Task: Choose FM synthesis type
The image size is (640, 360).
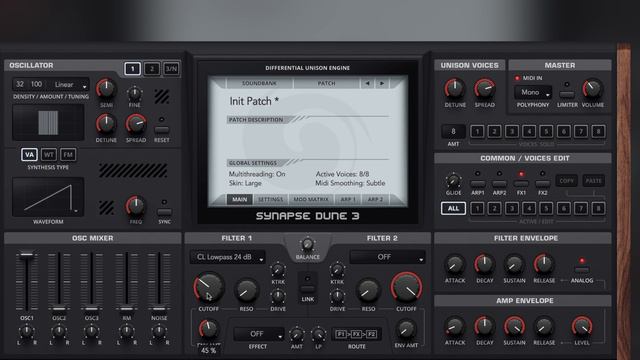Action: (68, 155)
